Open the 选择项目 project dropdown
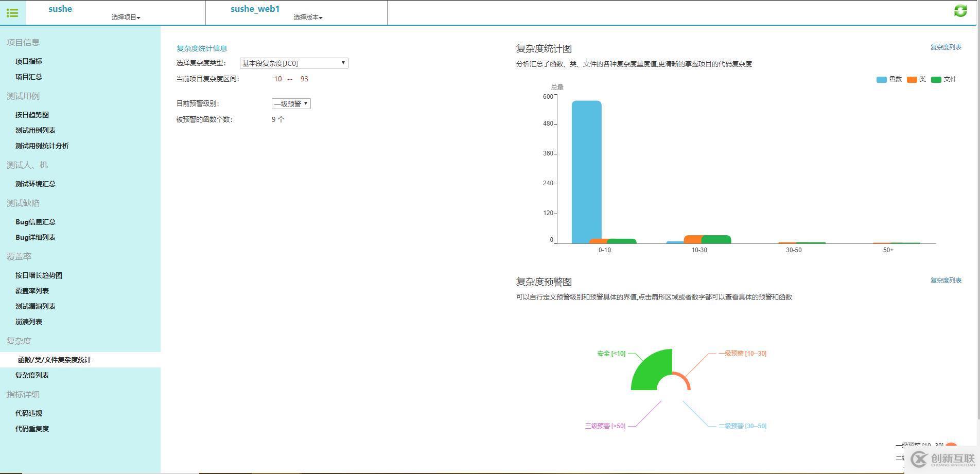Viewport: 980px width, 474px height. click(126, 17)
